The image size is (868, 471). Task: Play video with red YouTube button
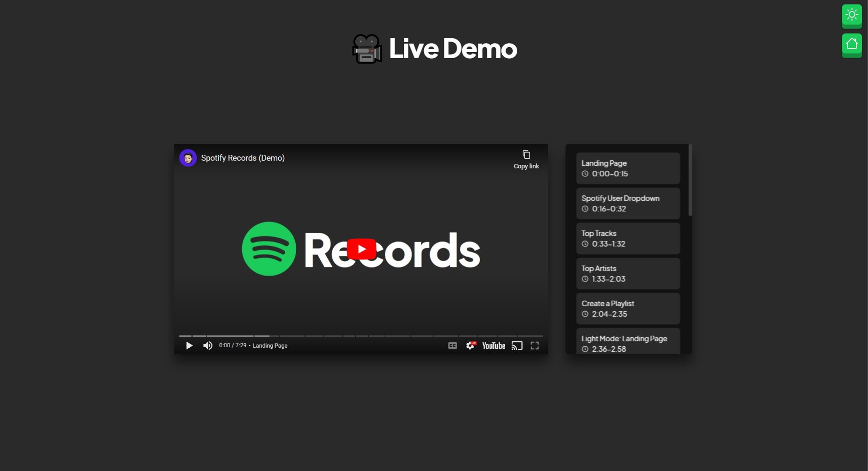tap(361, 249)
